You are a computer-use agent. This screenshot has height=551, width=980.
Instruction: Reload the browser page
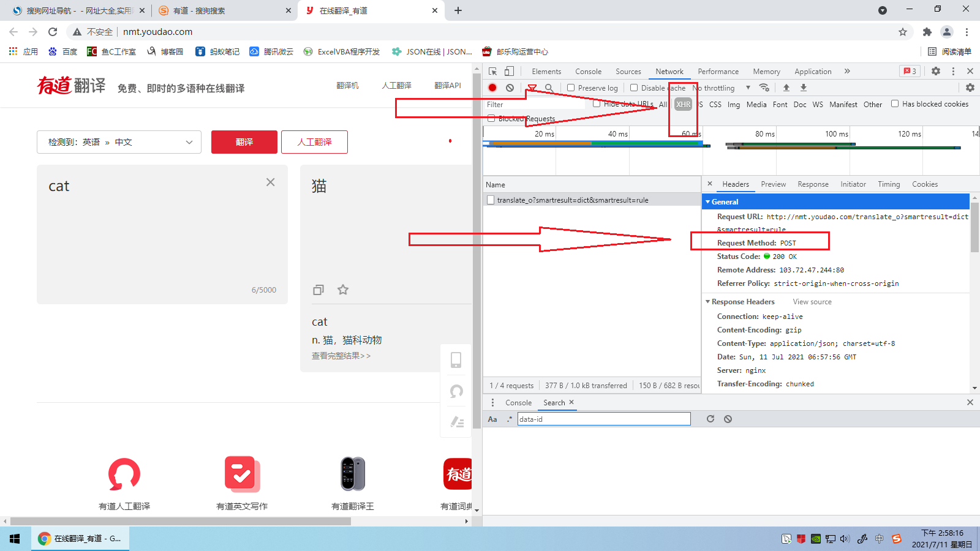point(53,32)
